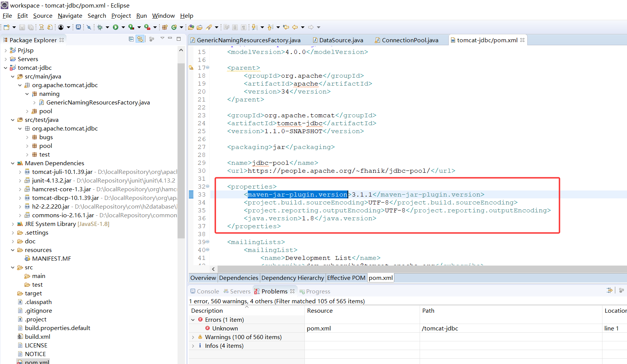Image resolution: width=627 pixels, height=364 pixels.
Task: Toggle fold marker at line 17 parent
Action: point(207,68)
